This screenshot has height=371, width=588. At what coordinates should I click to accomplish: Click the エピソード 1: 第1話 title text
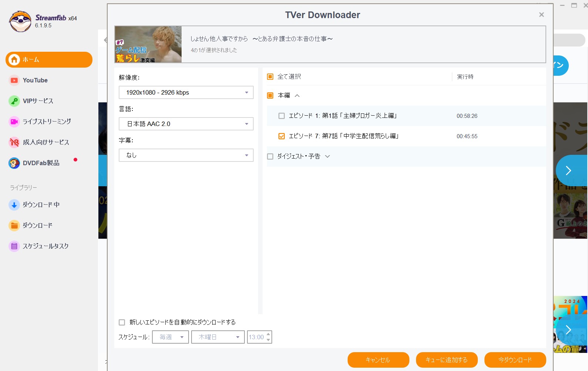(343, 116)
